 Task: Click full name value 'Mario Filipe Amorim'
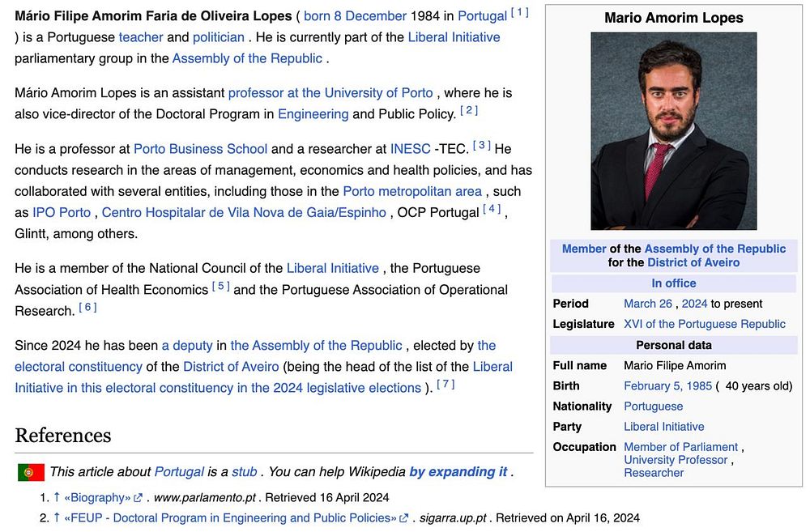tap(675, 366)
